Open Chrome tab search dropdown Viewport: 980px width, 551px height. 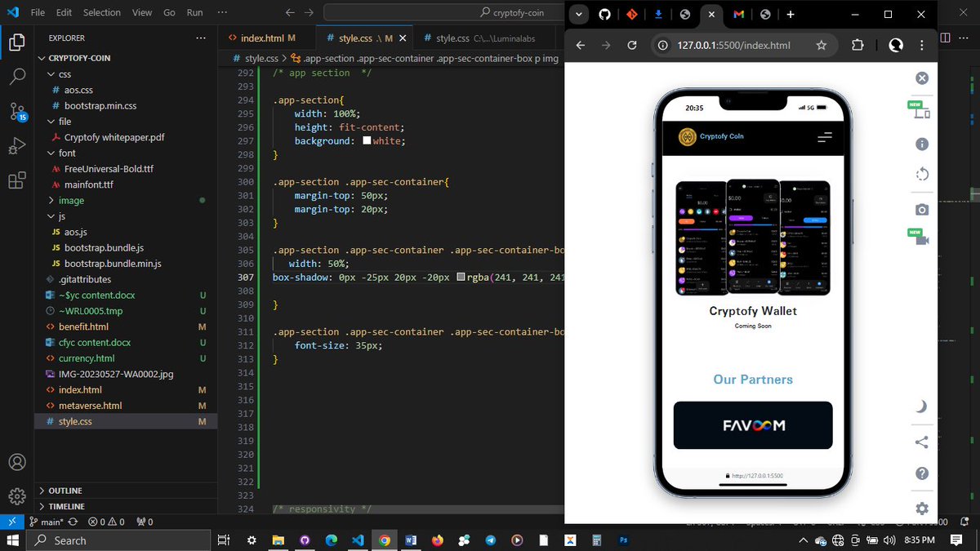tap(578, 15)
